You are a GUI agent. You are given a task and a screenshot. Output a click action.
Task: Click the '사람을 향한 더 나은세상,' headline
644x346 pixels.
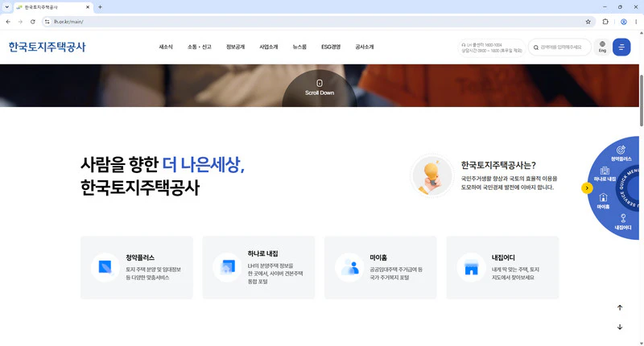click(163, 165)
